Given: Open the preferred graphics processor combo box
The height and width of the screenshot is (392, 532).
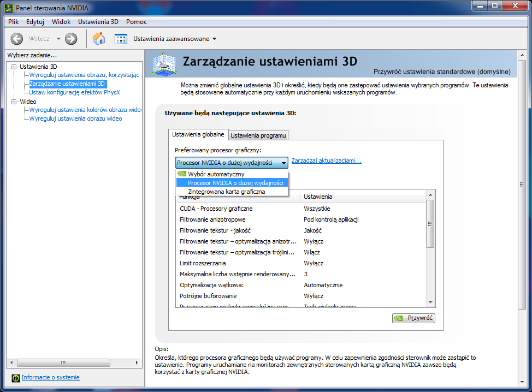Looking at the screenshot, I should tap(232, 163).
